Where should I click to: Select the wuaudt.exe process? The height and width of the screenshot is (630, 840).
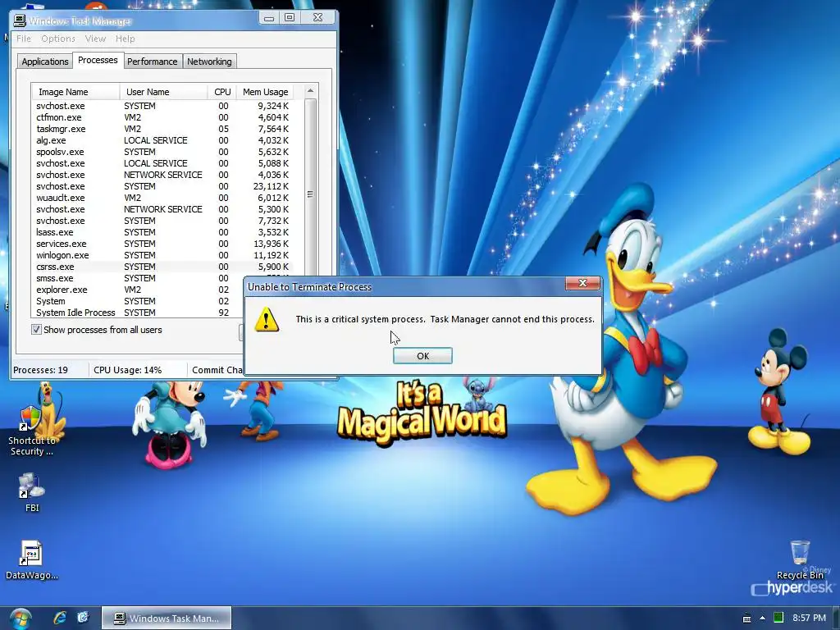click(163, 199)
